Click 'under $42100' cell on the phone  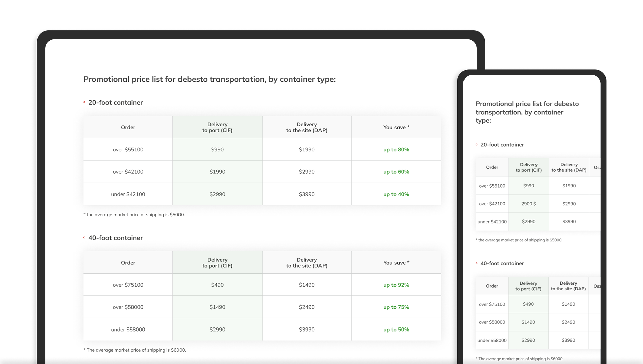tap(492, 222)
